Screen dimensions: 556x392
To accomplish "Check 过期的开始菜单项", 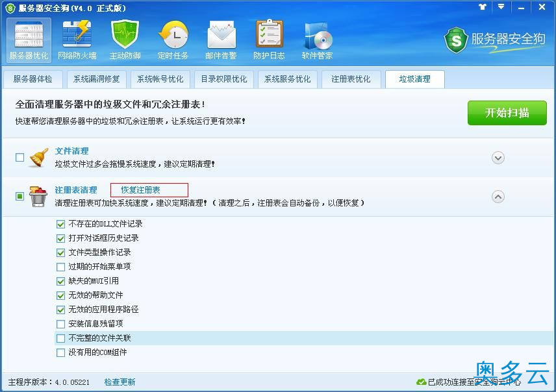I will coord(60,267).
